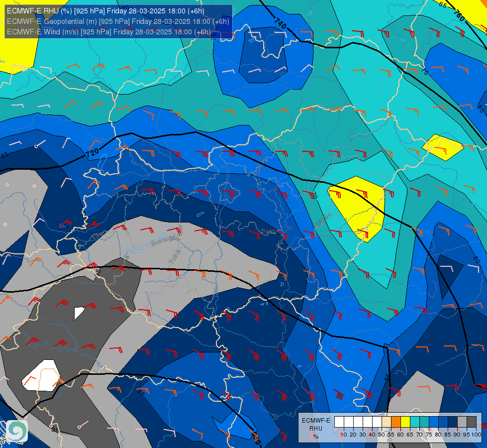Click the legend value label 100

[477, 435]
